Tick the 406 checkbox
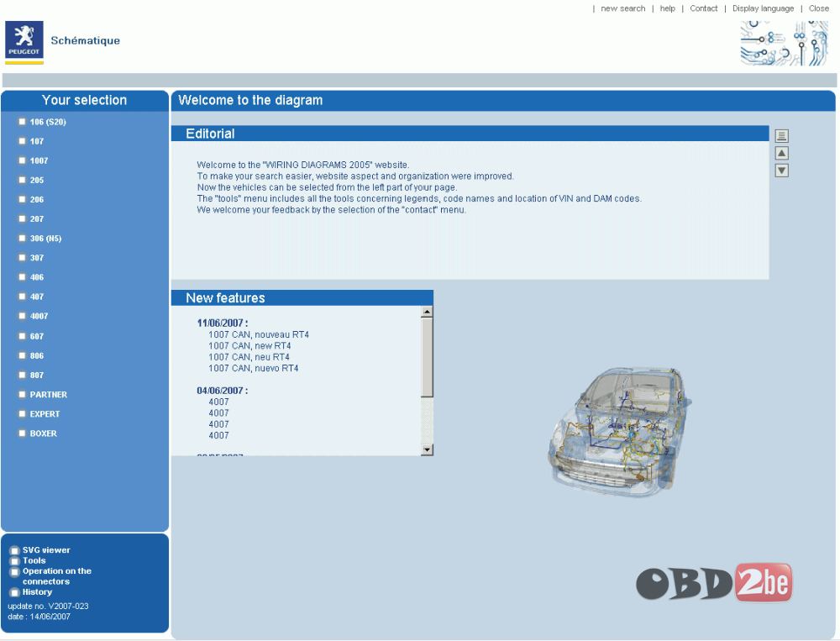Screen dimensions: 840x641 22,277
